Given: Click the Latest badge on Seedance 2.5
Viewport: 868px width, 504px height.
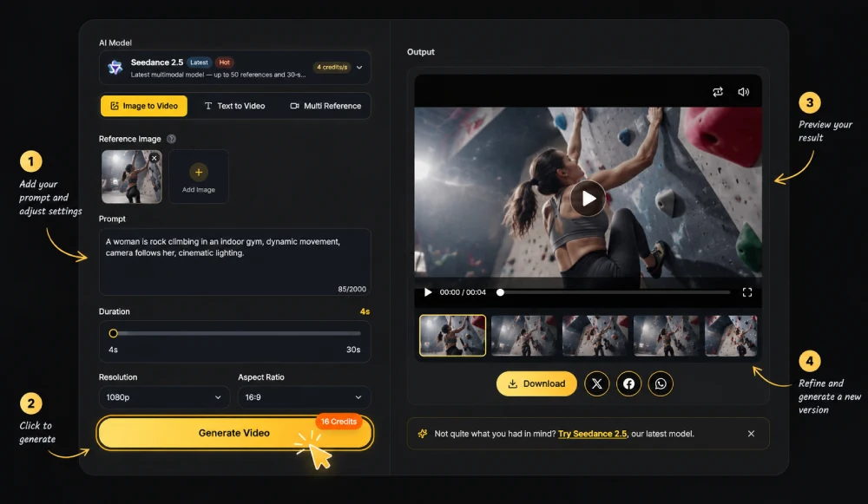Looking at the screenshot, I should tap(199, 62).
